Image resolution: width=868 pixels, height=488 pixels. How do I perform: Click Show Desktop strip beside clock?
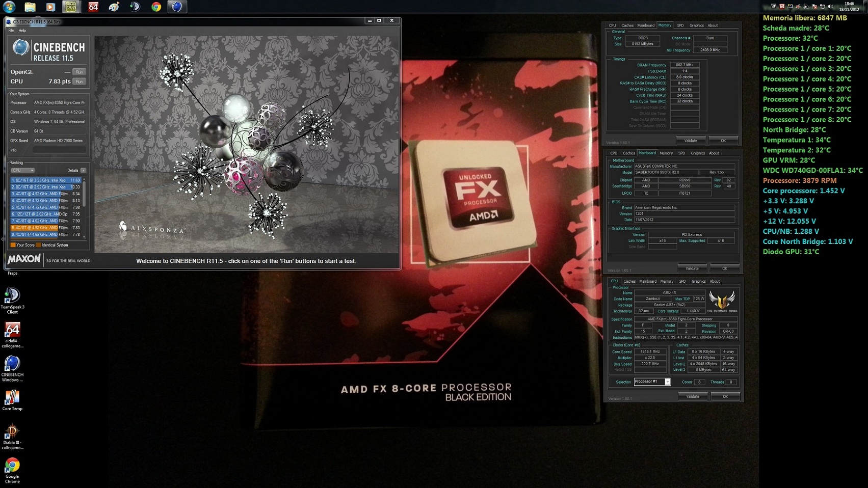click(x=865, y=6)
